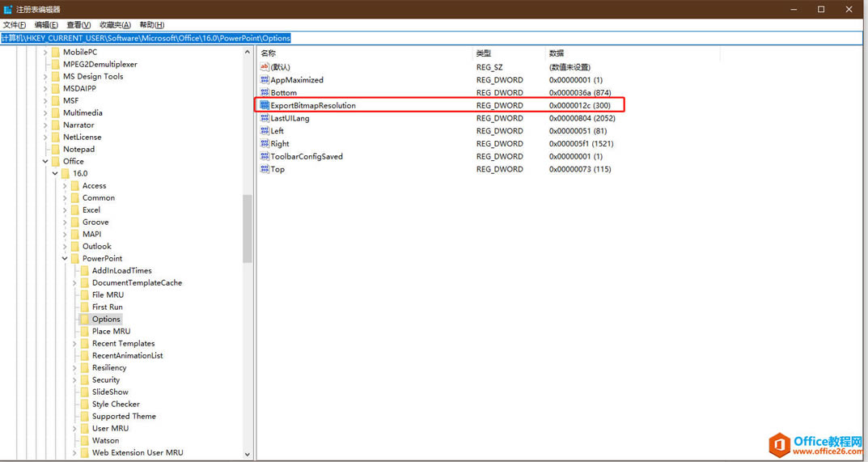The height and width of the screenshot is (462, 868).
Task: Collapse the PowerPoint tree node
Action: point(65,259)
